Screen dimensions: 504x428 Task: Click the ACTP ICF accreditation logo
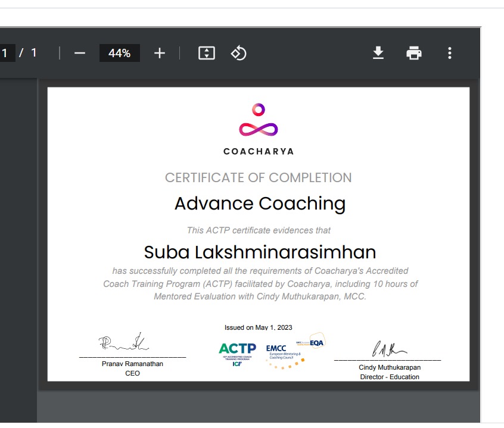237,354
